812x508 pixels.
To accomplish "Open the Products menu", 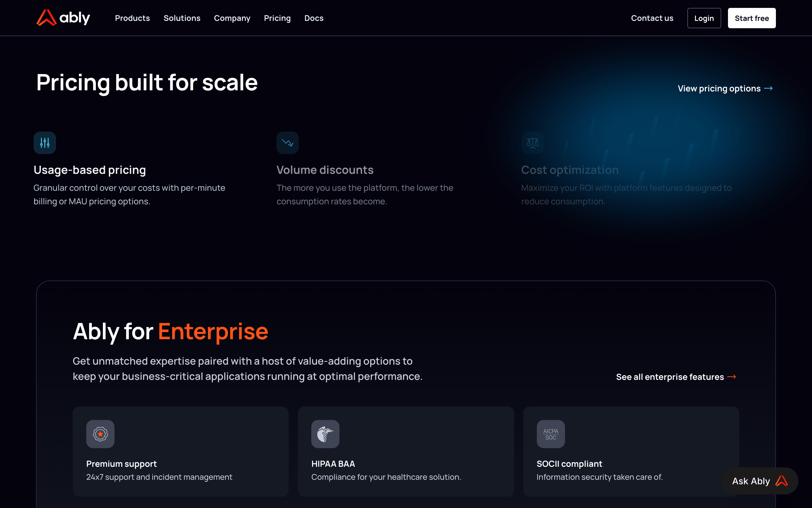I will coord(132,18).
